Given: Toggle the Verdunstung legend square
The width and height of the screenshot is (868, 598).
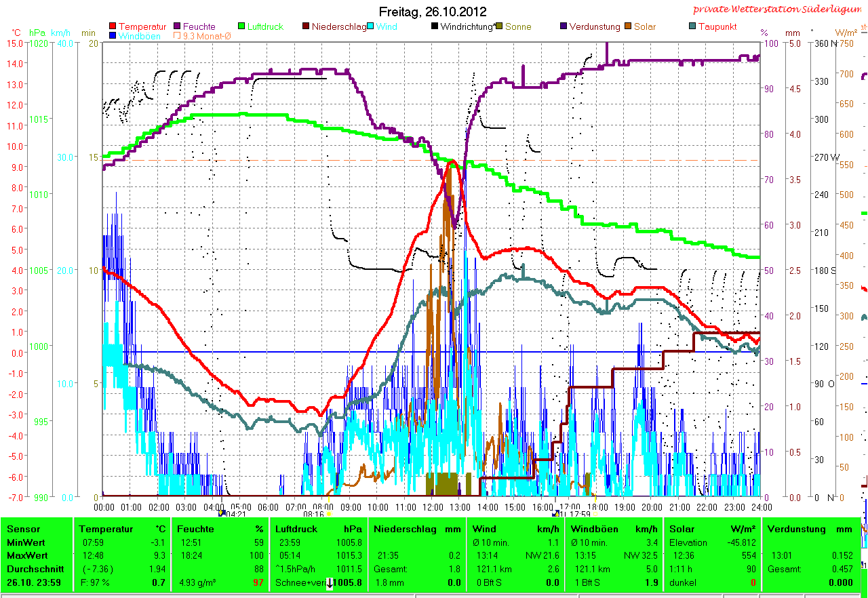Looking at the screenshot, I should click(x=564, y=27).
